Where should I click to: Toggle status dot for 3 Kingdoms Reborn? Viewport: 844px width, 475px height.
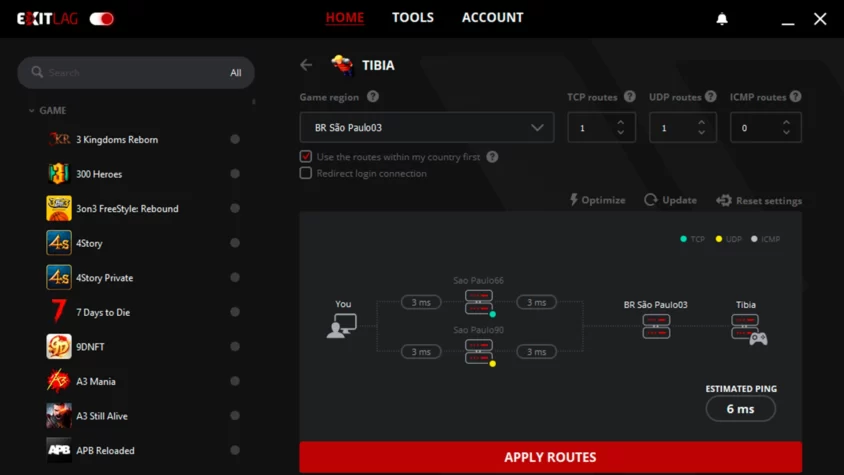click(235, 139)
